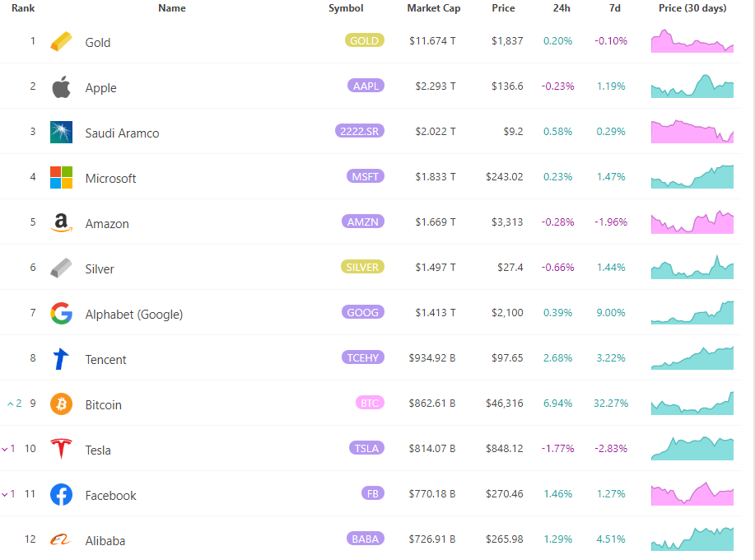
Task: Sort by the 7d change header
Action: pyautogui.click(x=615, y=8)
